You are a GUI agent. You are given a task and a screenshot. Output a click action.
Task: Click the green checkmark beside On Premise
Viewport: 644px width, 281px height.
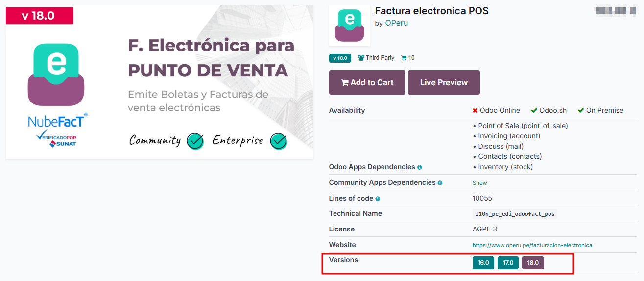[x=581, y=111]
